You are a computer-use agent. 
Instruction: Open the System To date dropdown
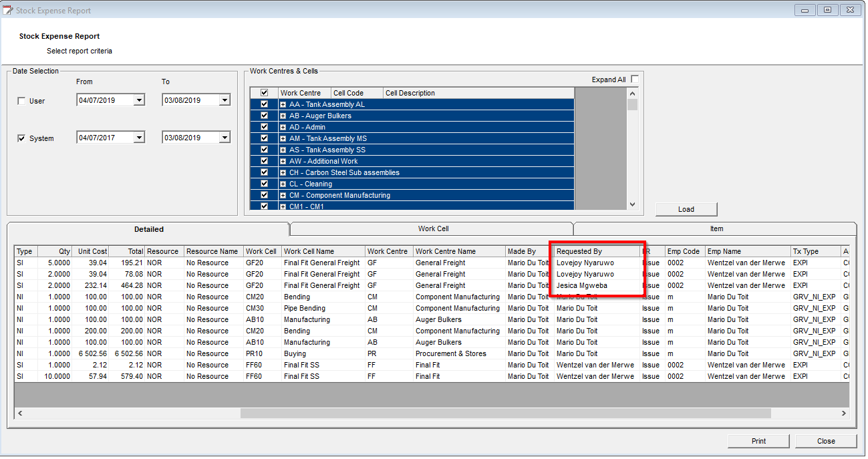pos(225,138)
